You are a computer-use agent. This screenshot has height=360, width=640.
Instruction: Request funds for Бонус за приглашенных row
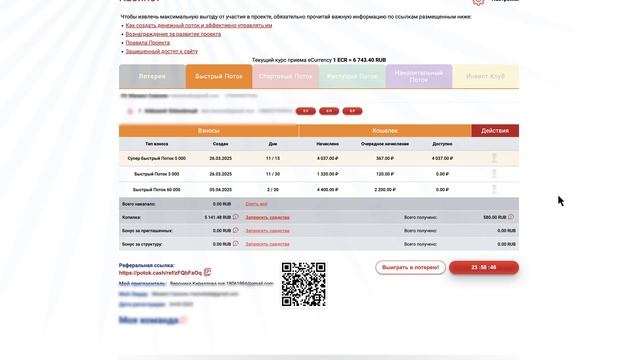[267, 231]
